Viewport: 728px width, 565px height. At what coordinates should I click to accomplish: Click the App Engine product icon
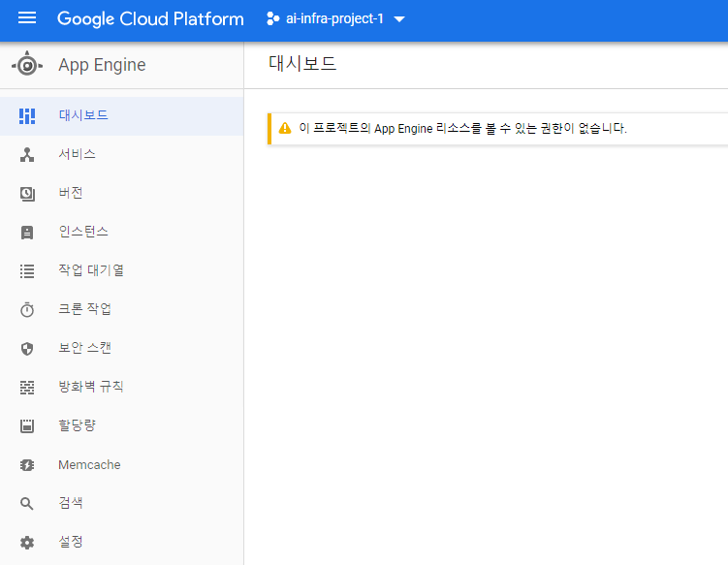27,65
